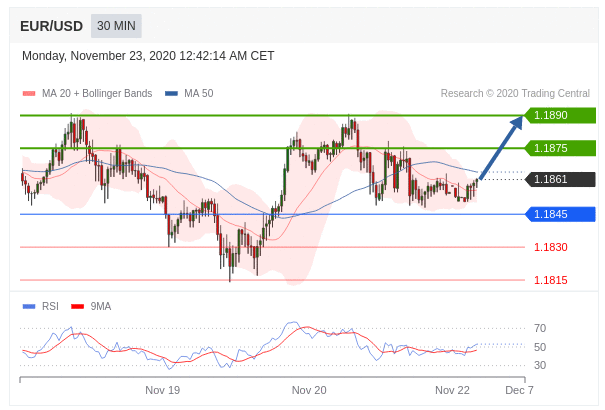Click the RSI 50 axis value
Screen dimensions: 605x410
pos(540,347)
